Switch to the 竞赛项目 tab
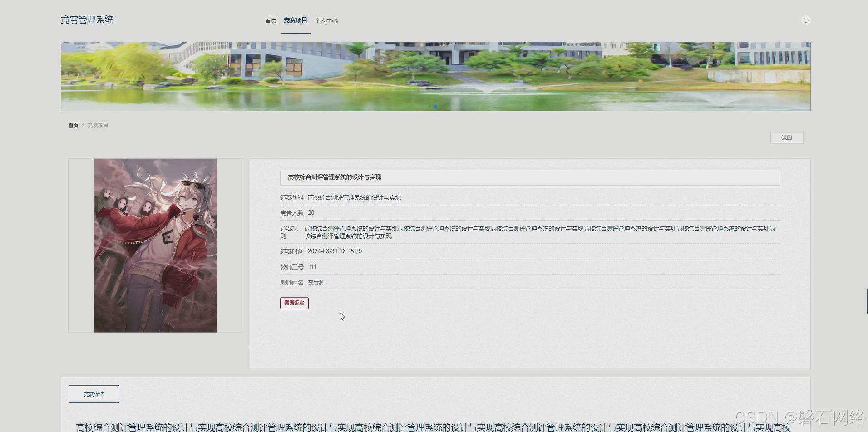 click(x=295, y=20)
